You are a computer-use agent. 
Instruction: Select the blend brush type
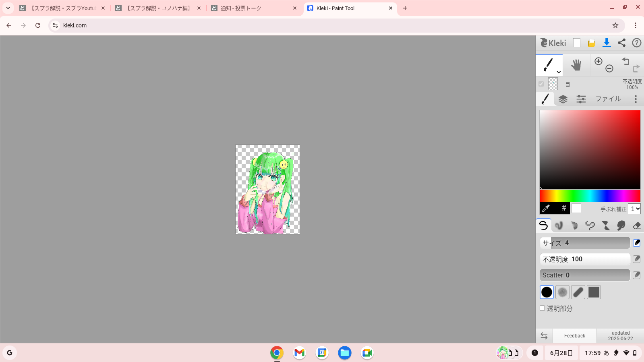point(559,225)
